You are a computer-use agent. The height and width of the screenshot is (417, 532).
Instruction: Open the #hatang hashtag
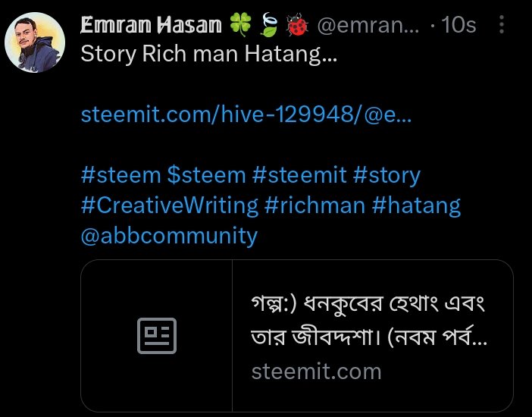416,205
